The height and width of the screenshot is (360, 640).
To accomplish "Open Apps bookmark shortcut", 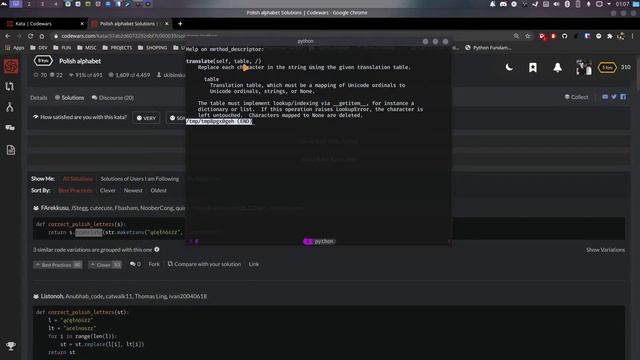I will (15, 48).
